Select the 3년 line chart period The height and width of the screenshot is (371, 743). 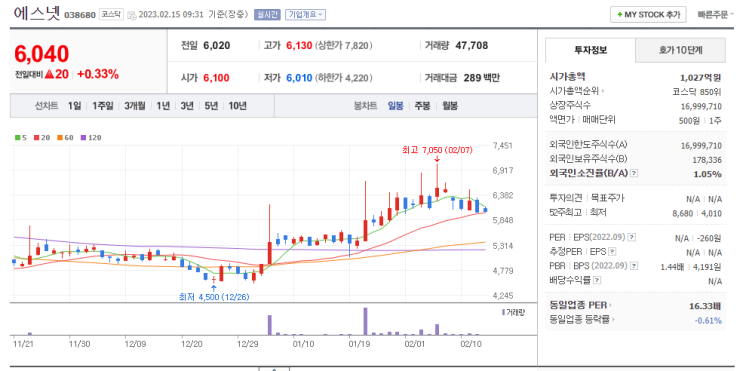click(187, 106)
